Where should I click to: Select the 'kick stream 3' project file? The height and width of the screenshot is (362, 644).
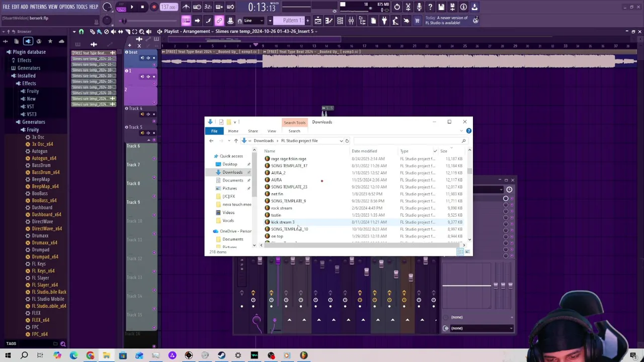282,222
